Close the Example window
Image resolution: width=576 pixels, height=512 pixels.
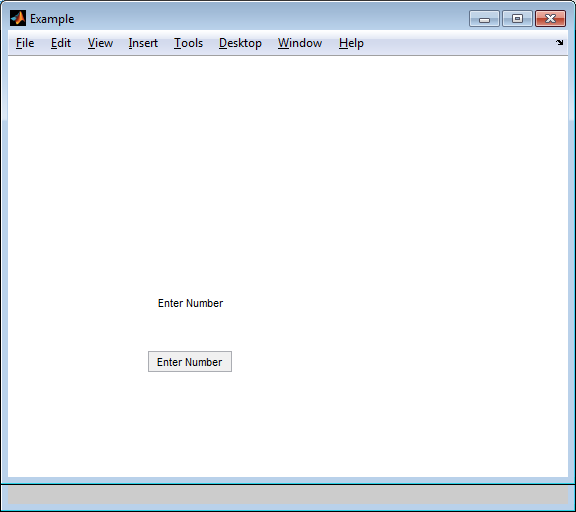pyautogui.click(x=550, y=19)
